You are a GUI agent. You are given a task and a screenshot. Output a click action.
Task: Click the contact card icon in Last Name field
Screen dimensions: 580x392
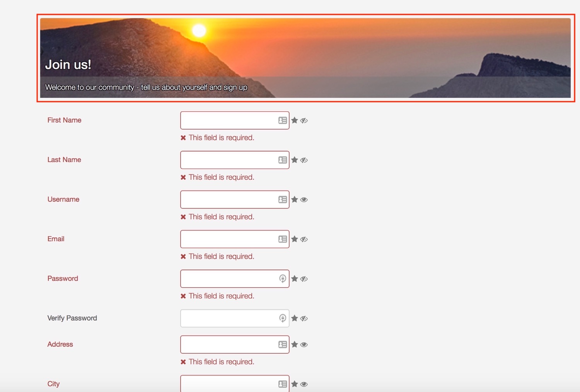tap(283, 160)
